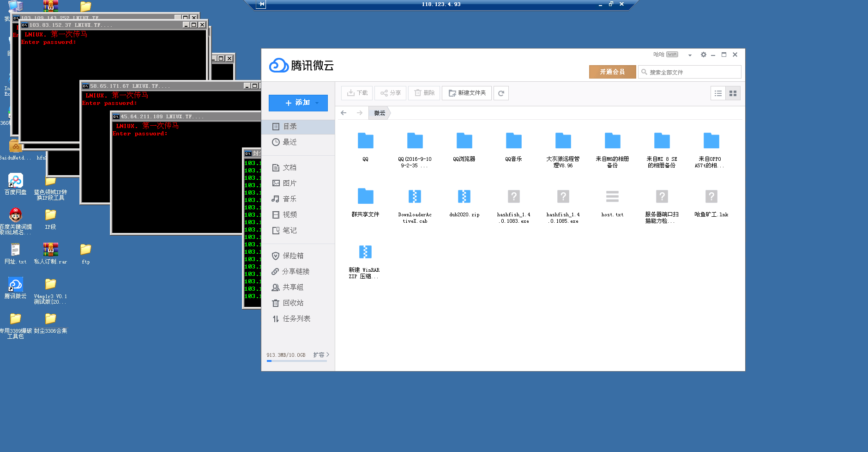Select 目录 in the sidebar
Viewport: 868px width, 452px height.
pyautogui.click(x=298, y=127)
